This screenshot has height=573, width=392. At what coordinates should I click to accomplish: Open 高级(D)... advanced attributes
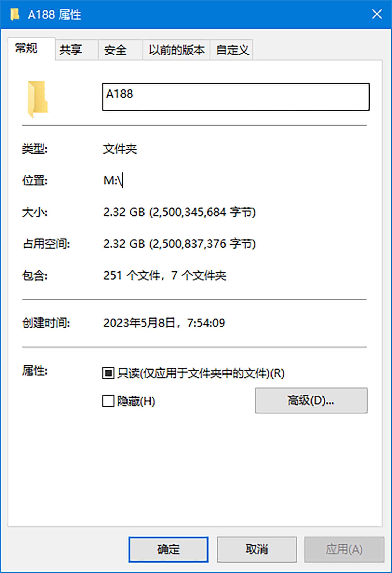(311, 400)
